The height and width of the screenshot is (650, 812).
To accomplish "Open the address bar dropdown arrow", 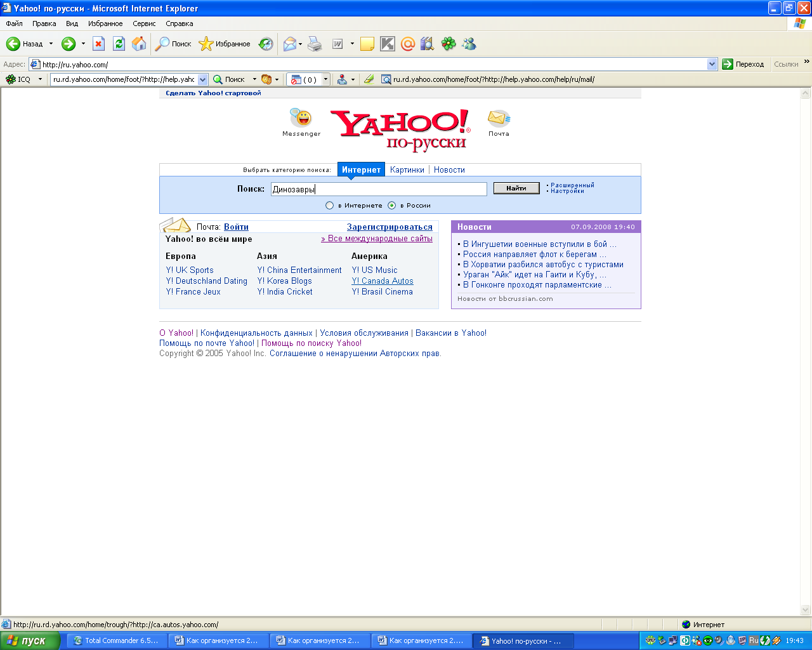I will (x=712, y=64).
